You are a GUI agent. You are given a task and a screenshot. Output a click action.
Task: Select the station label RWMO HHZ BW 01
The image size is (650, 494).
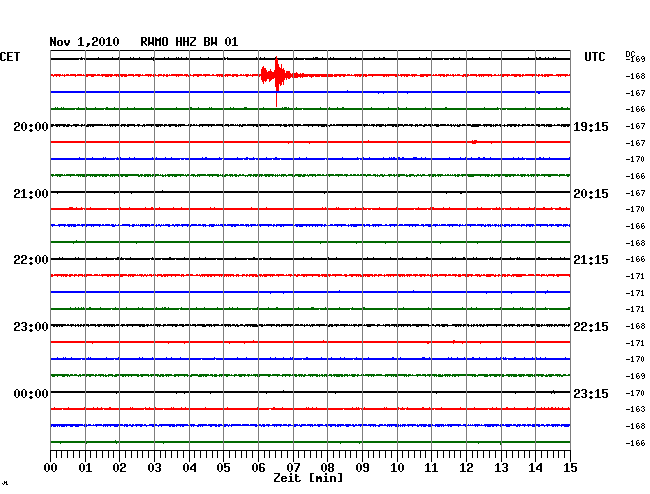189,42
